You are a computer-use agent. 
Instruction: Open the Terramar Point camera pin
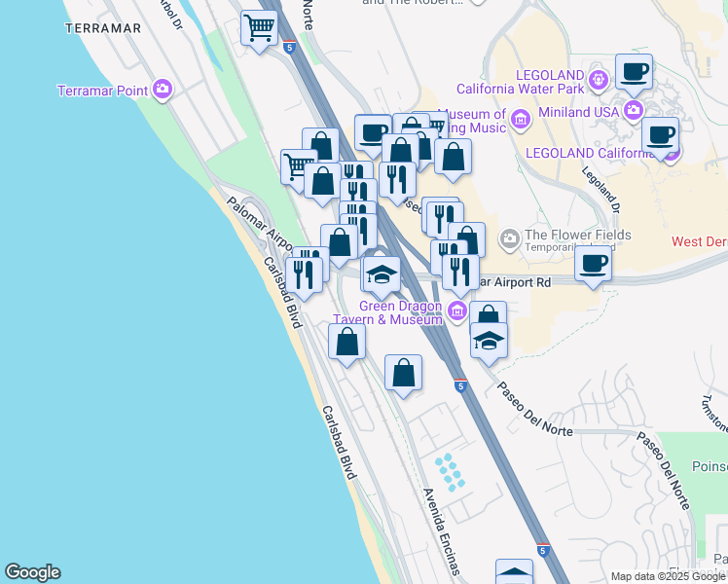(x=163, y=89)
